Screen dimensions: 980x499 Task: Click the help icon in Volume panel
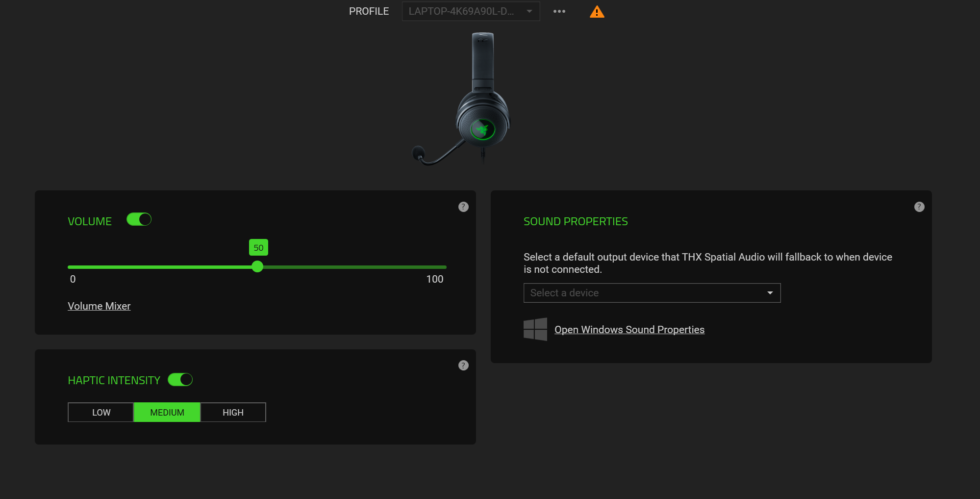coord(463,207)
